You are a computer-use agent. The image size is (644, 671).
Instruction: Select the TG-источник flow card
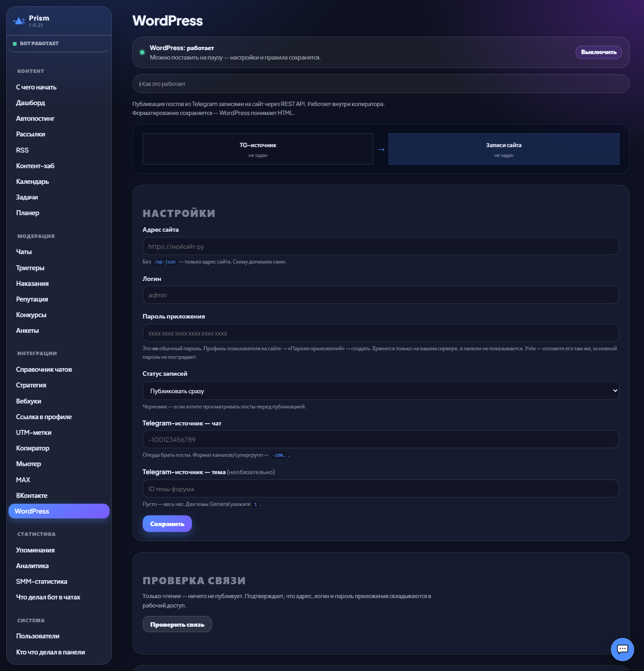tap(258, 149)
